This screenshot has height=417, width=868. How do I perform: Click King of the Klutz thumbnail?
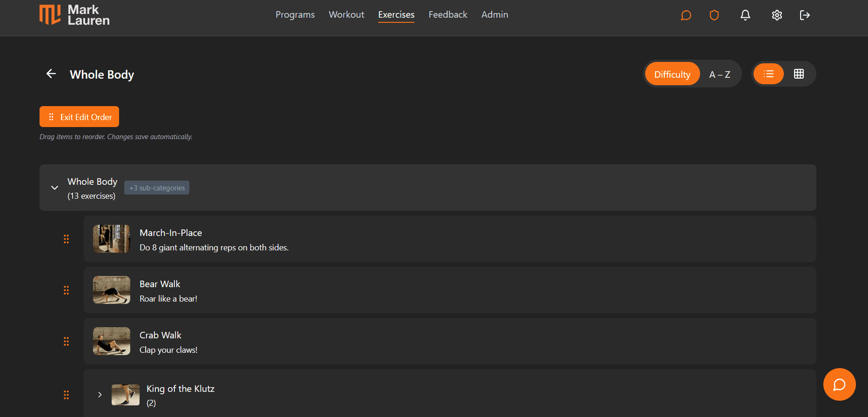tap(126, 395)
